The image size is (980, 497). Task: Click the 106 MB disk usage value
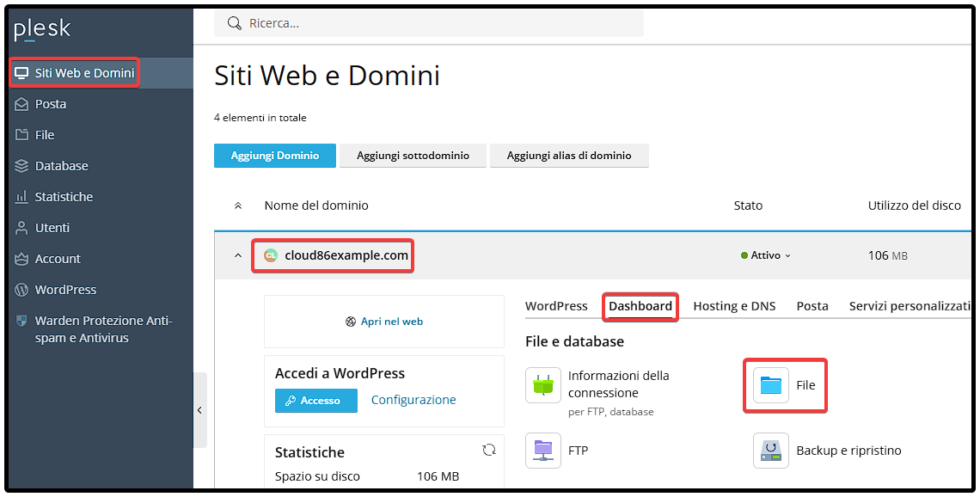point(887,255)
